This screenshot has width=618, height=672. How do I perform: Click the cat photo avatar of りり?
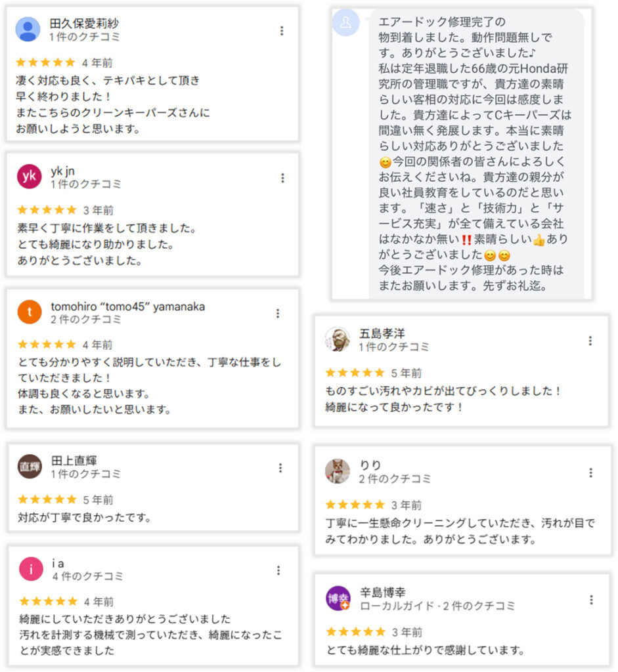pyautogui.click(x=338, y=471)
